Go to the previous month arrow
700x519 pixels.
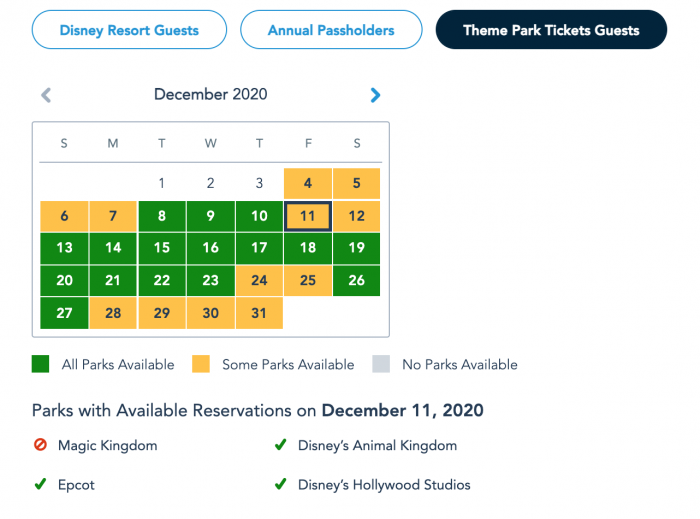46,95
